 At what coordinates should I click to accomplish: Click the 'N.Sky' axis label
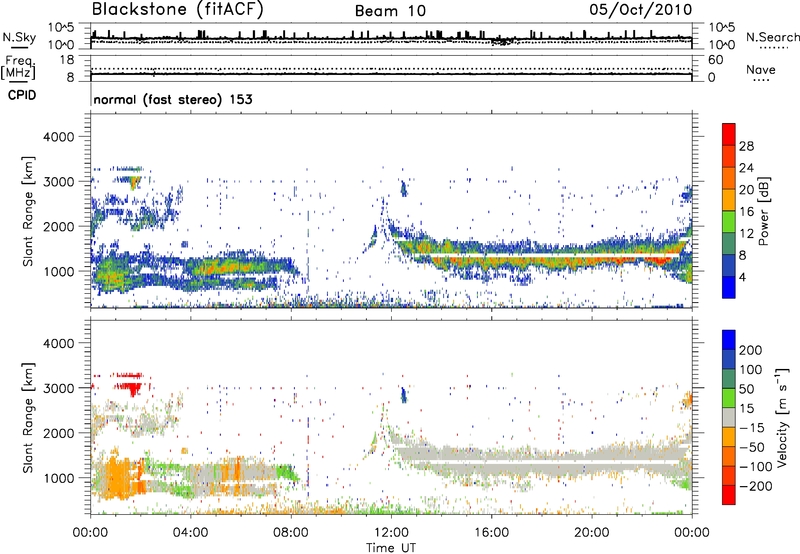19,37
